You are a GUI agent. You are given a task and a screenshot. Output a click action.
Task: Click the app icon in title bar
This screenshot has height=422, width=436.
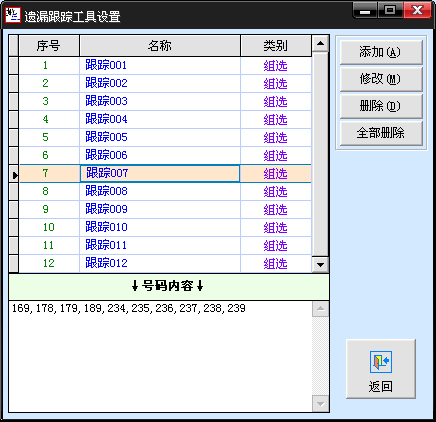coord(13,15)
